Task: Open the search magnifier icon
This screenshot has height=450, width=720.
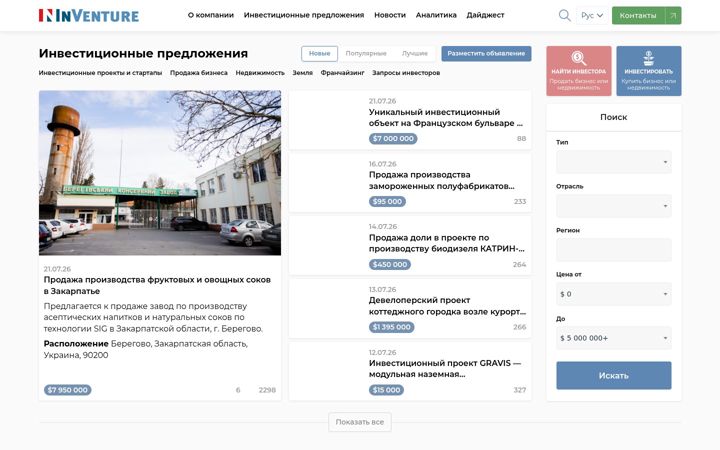Action: tap(564, 16)
